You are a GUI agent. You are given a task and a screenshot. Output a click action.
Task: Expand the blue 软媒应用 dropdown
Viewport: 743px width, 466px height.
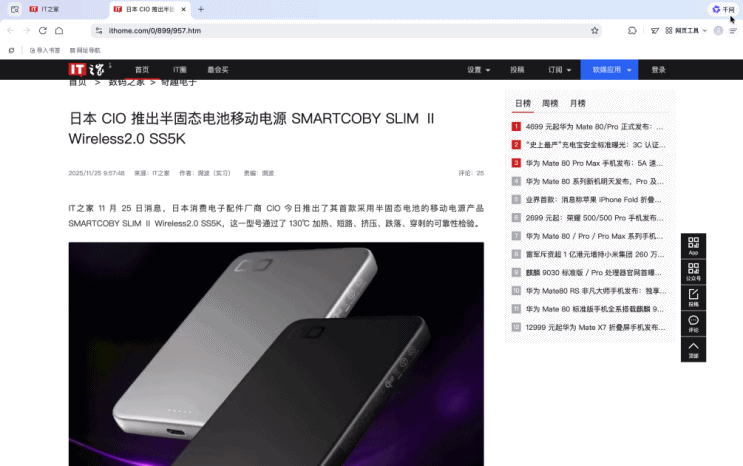coord(609,70)
